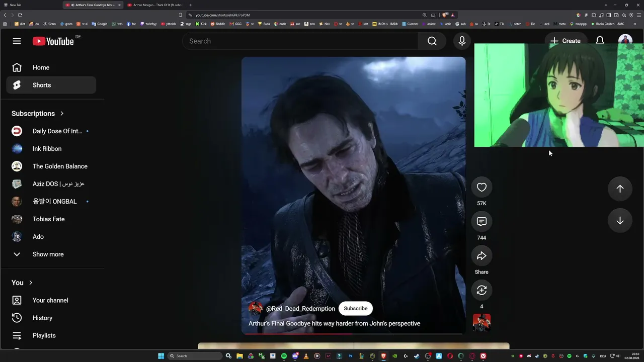The image size is (644, 362).
Task: Expand Subscriptions with Show more
Action: [x=51, y=254]
